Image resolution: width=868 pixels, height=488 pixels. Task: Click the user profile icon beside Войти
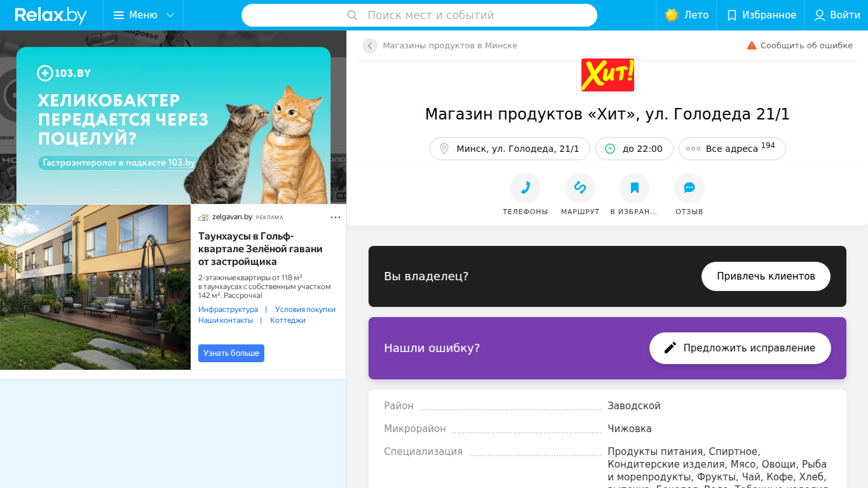(x=820, y=15)
